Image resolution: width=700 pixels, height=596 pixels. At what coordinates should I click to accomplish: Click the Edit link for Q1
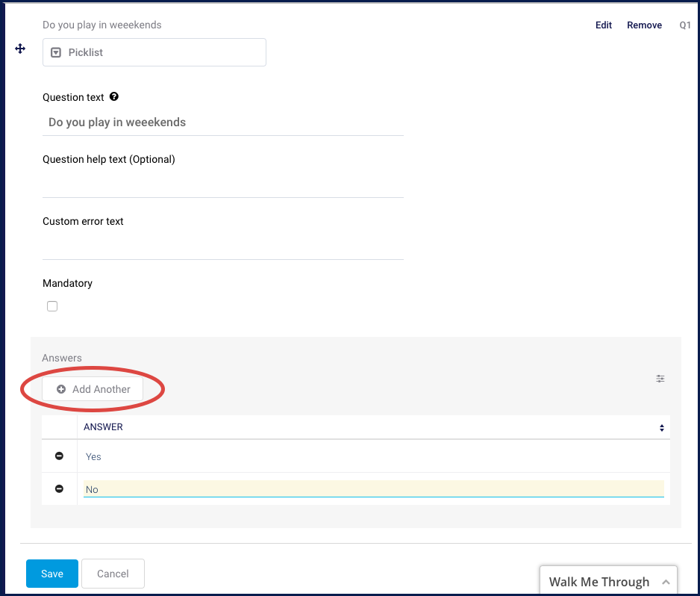(604, 25)
